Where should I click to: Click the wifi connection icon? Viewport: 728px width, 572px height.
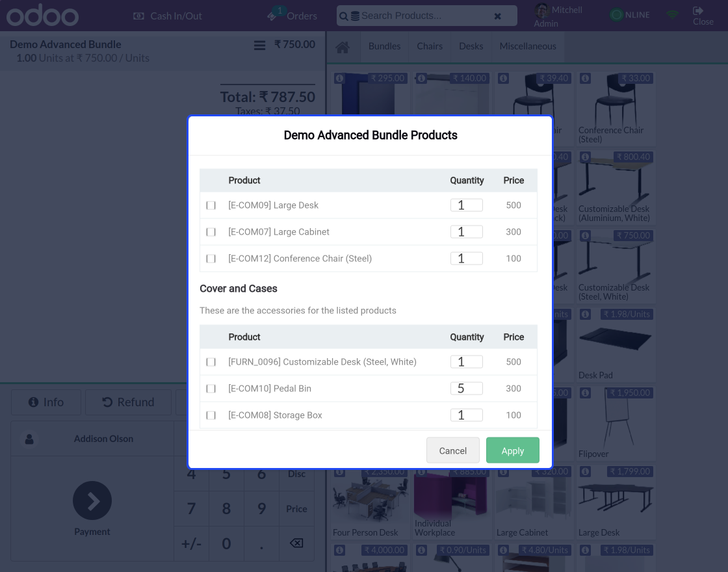(x=672, y=15)
